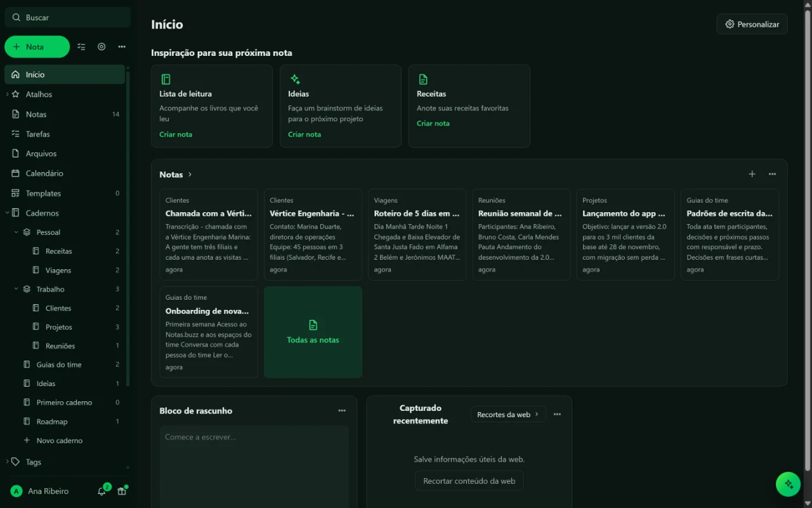
Task: Click the Atalhos star icon in sidebar
Action: click(x=16, y=94)
